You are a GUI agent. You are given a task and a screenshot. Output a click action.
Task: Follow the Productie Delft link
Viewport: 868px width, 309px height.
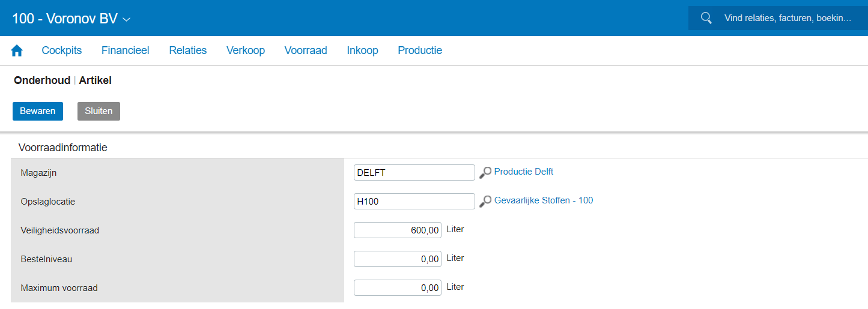coord(523,172)
